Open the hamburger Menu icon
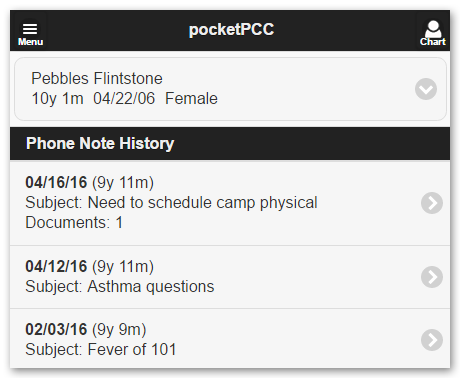This screenshot has width=460, height=378. tap(30, 29)
